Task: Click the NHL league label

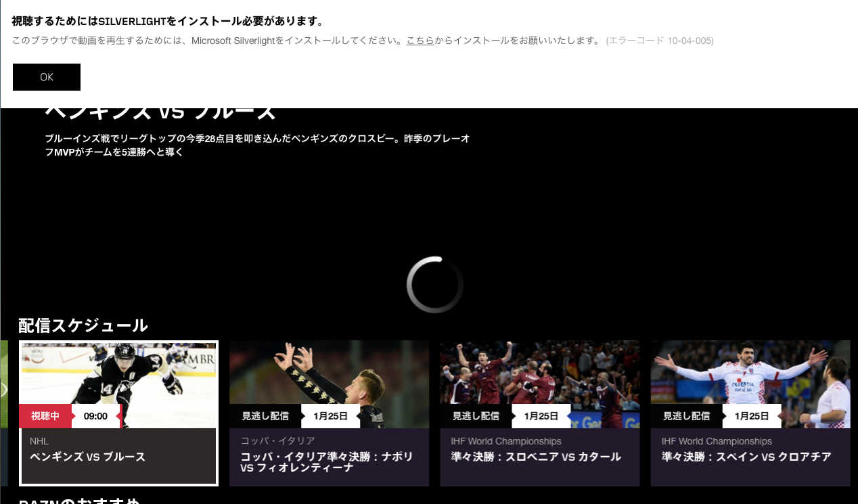Action: [39, 441]
